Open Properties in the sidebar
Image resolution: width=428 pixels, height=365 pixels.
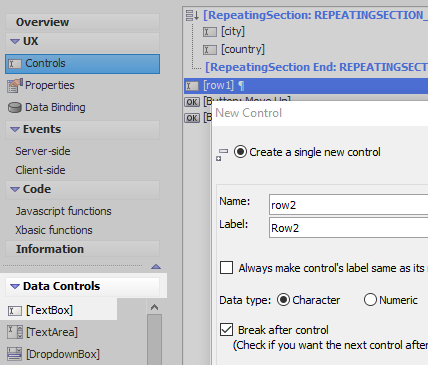(50, 85)
